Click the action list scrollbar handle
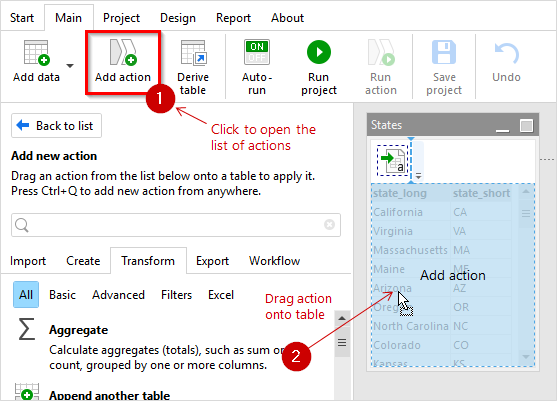This screenshot has width=557, height=401. pyautogui.click(x=342, y=342)
